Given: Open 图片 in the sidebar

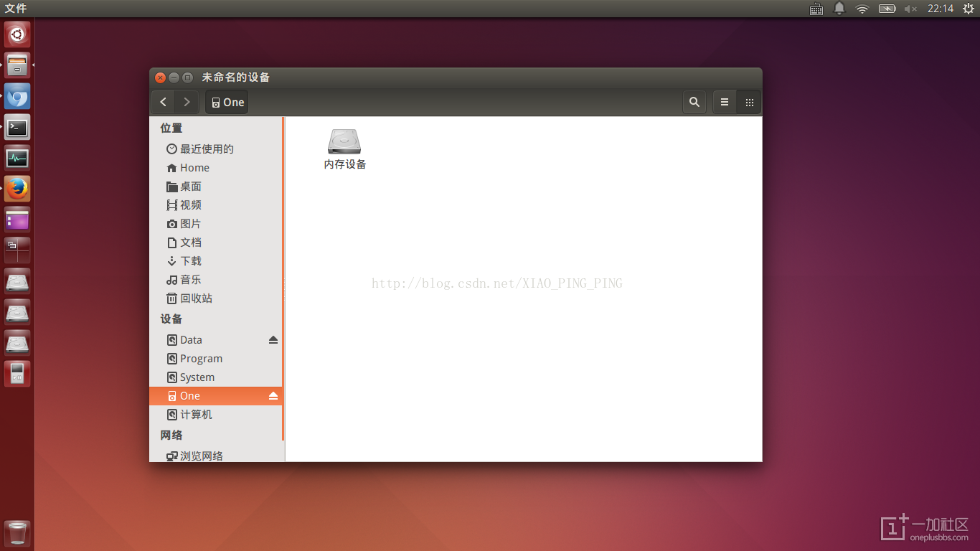Looking at the screenshot, I should tap(216, 223).
